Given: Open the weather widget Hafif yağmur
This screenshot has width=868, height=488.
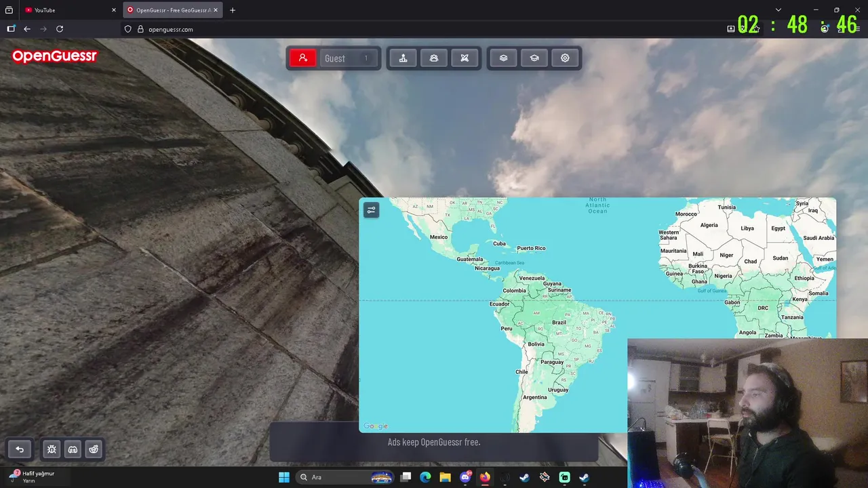Looking at the screenshot, I should click(31, 476).
